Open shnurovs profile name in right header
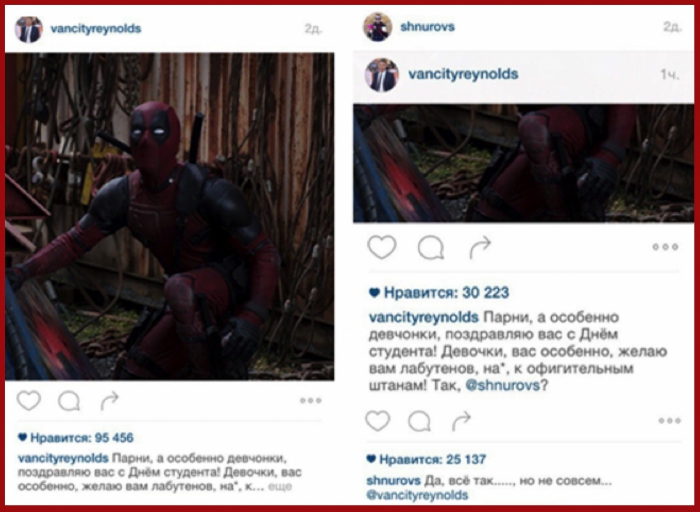The width and height of the screenshot is (700, 512). point(428,27)
